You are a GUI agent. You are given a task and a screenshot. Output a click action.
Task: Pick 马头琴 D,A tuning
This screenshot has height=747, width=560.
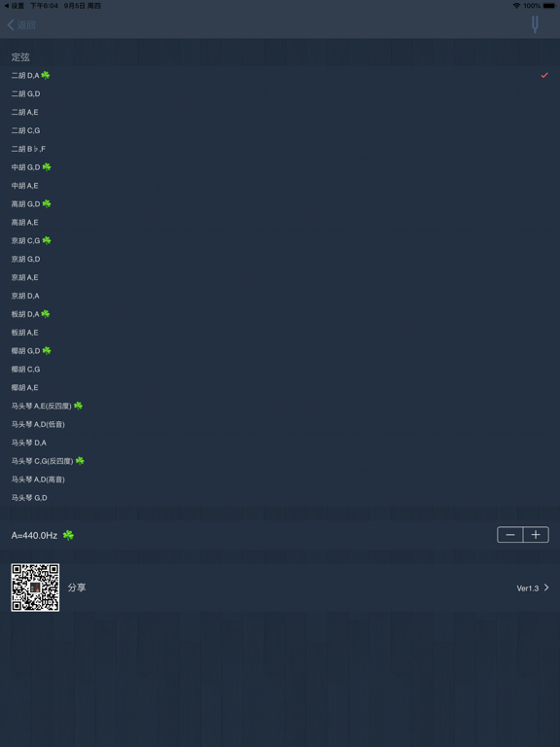280,443
